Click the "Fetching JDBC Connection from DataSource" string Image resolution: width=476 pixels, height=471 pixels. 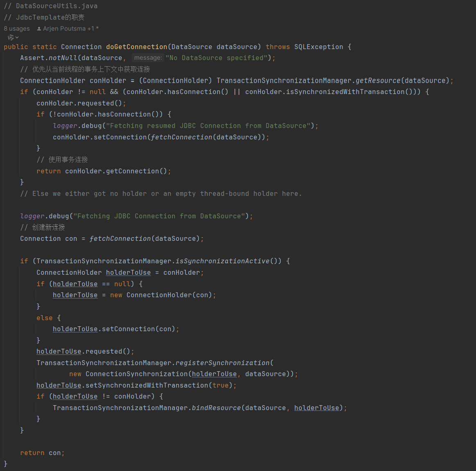click(159, 216)
